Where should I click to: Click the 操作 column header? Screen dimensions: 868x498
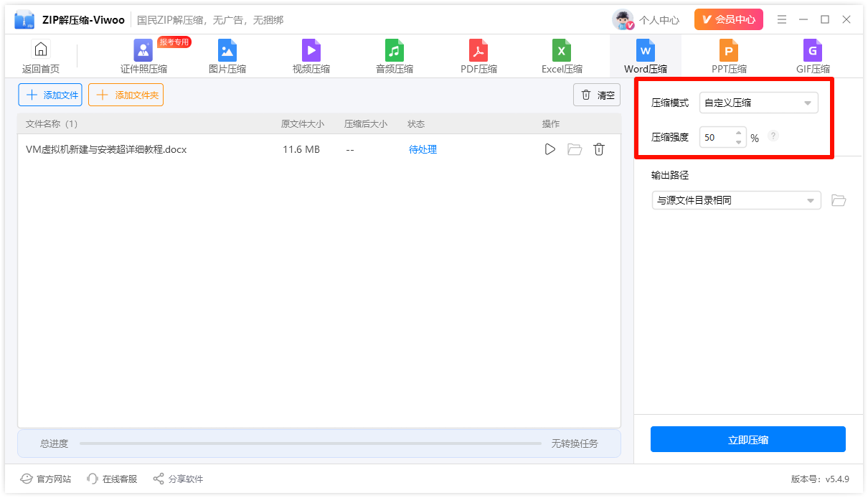click(x=551, y=123)
